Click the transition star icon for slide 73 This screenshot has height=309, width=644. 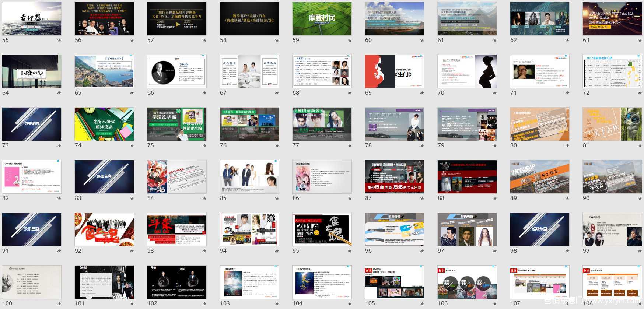pyautogui.click(x=59, y=146)
